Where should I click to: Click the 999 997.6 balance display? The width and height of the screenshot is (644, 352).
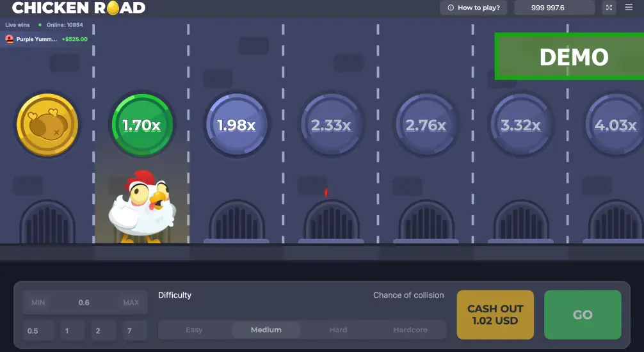[554, 8]
